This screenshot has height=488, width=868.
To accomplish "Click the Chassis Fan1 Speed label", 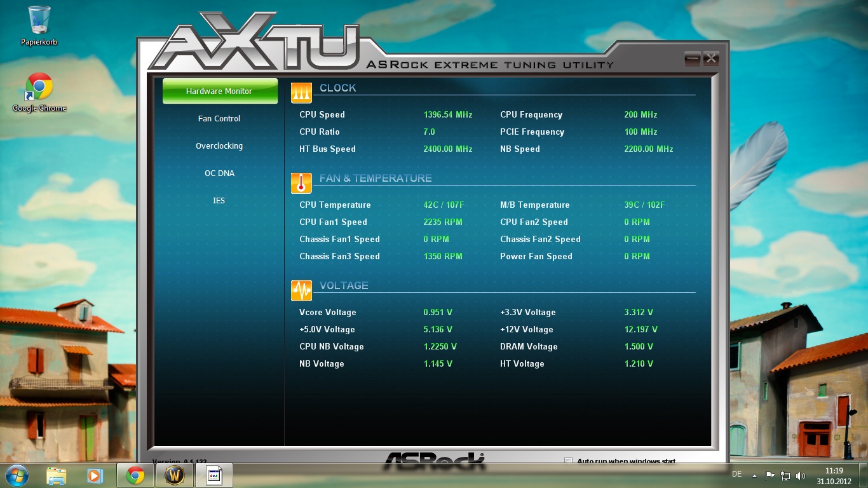I will click(x=339, y=239).
